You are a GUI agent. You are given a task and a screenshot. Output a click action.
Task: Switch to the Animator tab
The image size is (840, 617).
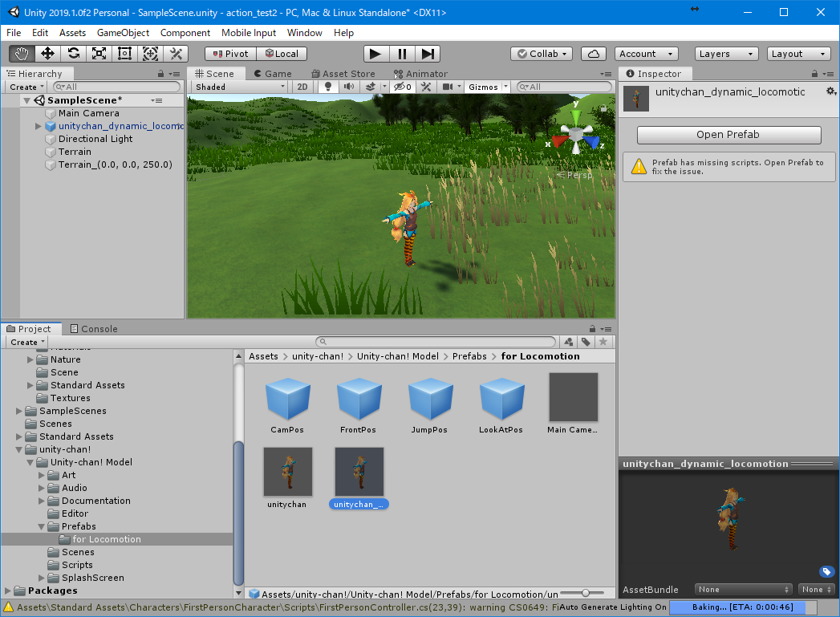[x=420, y=74]
